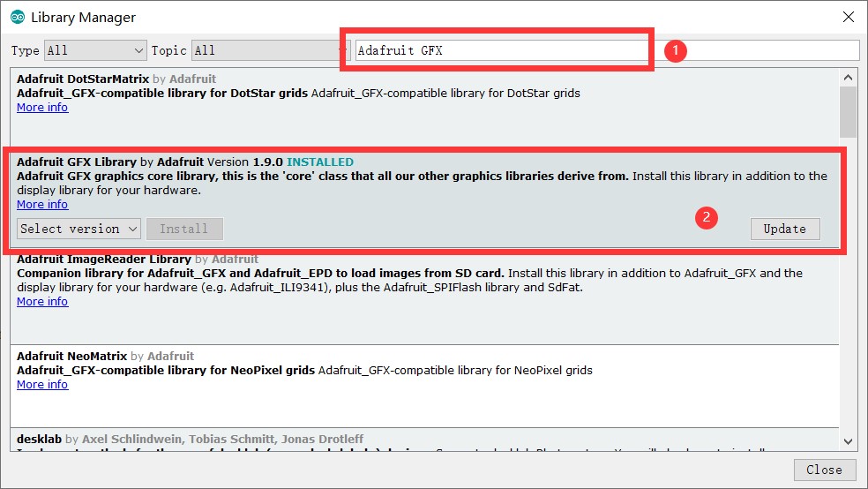Screen dimensions: 868x489
Task: Close the Library Manager window with X
Action: [x=848, y=17]
